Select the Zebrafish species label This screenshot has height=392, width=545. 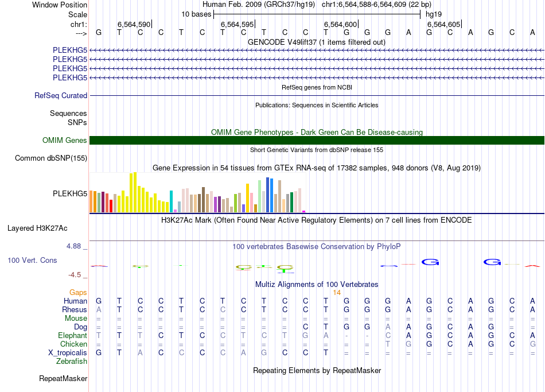coord(72,362)
